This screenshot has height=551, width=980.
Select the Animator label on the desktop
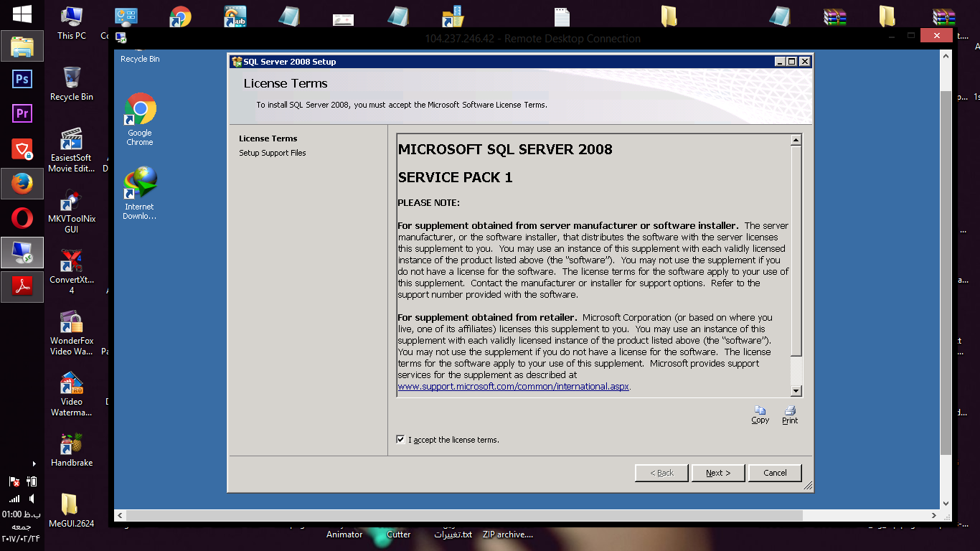(x=344, y=534)
